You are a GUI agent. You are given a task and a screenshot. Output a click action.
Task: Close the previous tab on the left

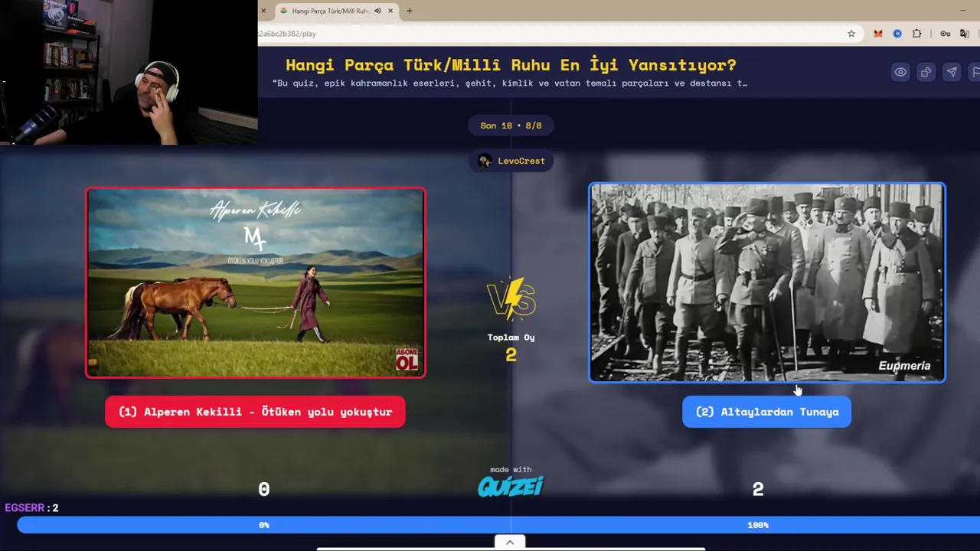[x=263, y=11]
